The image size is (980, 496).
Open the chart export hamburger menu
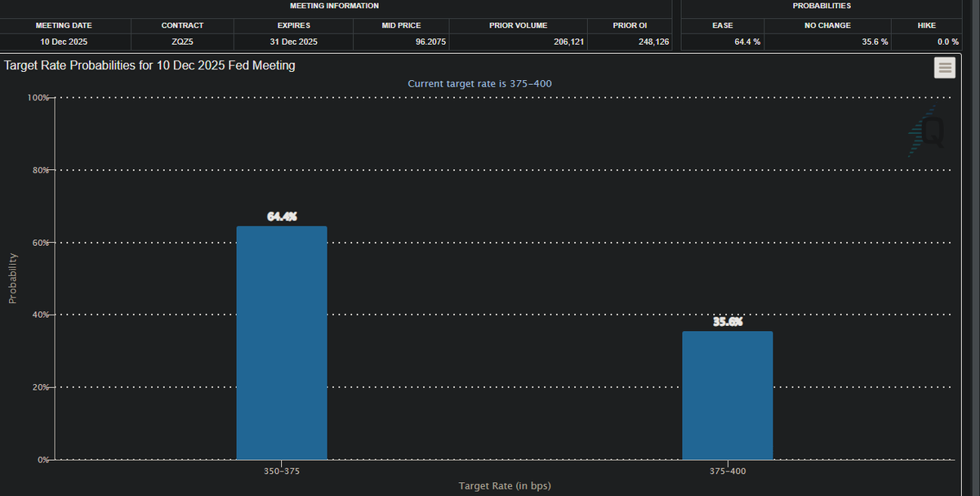tap(945, 68)
